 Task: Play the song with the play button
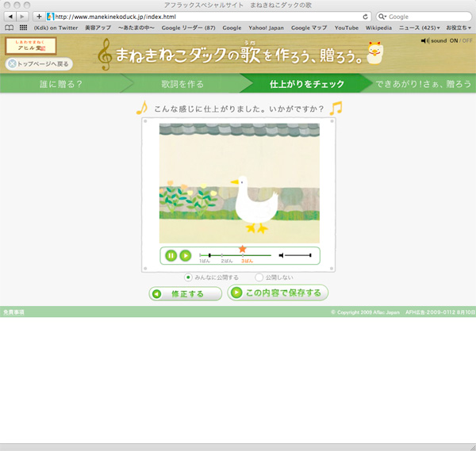[x=185, y=256]
